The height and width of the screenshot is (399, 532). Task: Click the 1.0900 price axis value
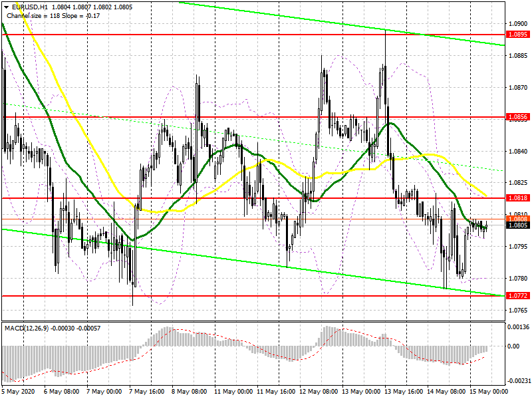coord(519,24)
